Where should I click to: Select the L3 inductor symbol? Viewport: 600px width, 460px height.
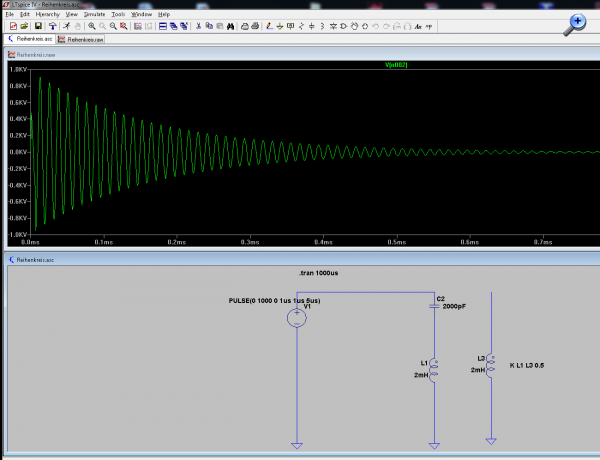coord(491,366)
